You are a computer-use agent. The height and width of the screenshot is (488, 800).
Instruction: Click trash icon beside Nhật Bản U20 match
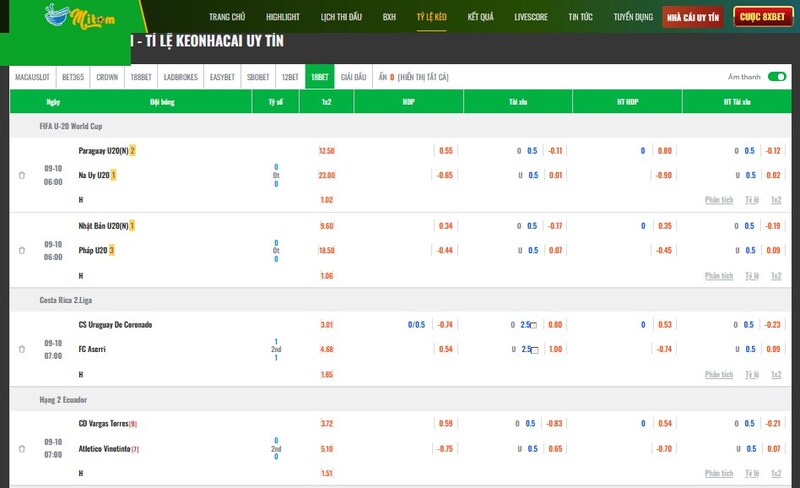22,250
